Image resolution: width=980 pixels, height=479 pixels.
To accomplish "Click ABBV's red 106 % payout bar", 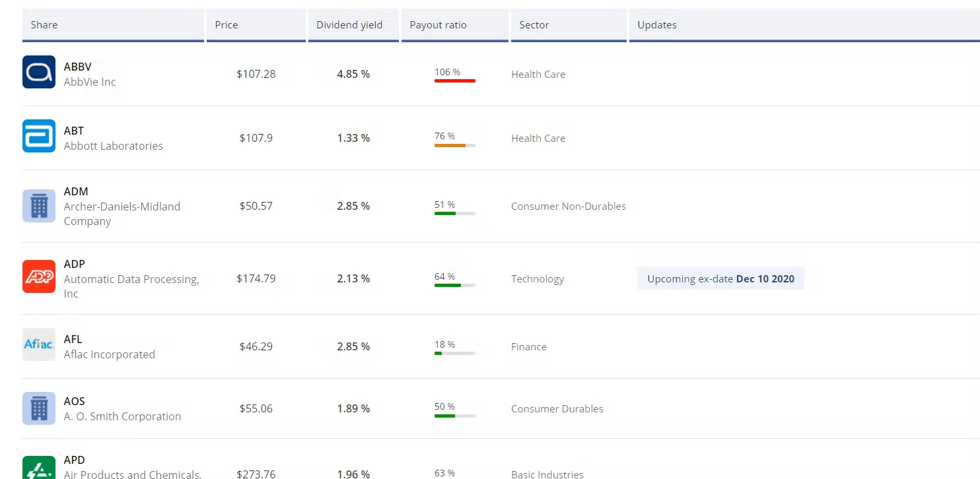I will (455, 80).
